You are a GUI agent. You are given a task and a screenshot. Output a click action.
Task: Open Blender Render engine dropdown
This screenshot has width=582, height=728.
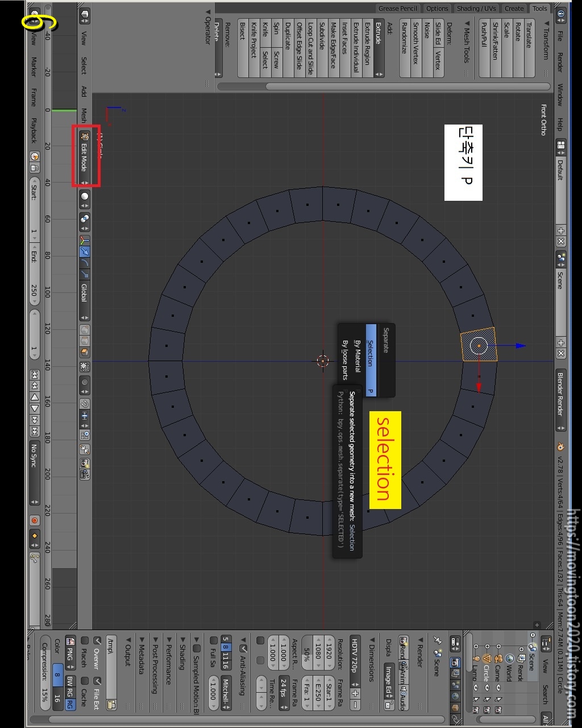[560, 400]
